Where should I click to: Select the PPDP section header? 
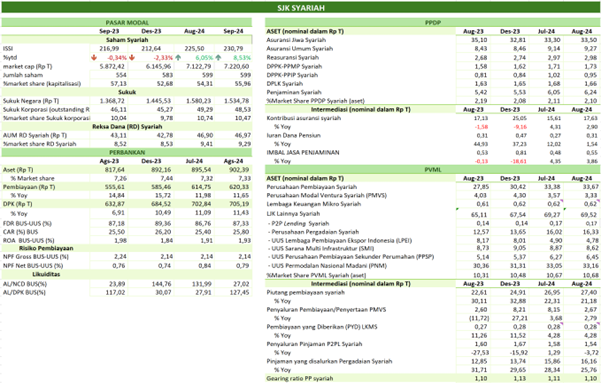point(432,23)
